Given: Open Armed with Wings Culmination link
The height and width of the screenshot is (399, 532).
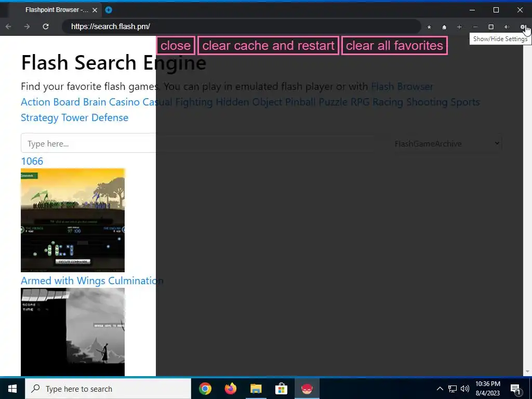Looking at the screenshot, I should tap(92, 281).
